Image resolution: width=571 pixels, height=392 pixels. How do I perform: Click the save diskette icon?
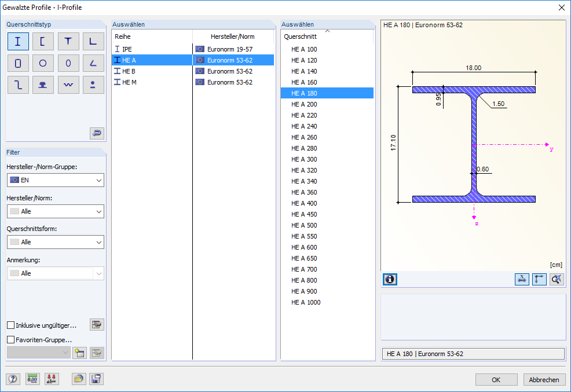click(x=96, y=379)
